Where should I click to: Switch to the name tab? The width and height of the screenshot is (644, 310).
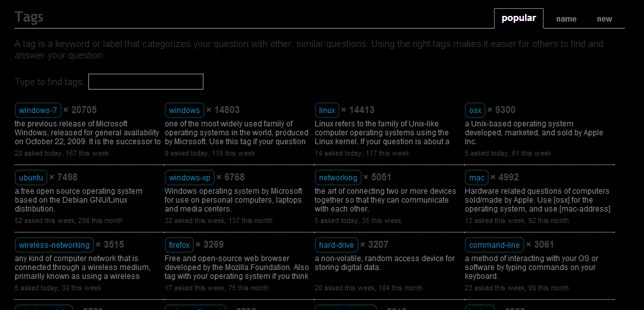[x=566, y=19]
